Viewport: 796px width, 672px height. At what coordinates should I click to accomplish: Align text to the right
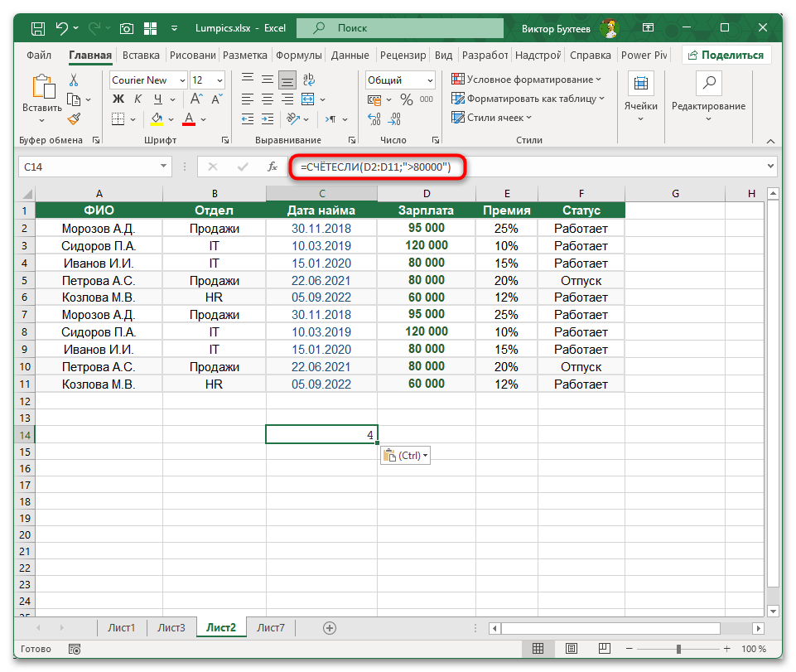287,99
